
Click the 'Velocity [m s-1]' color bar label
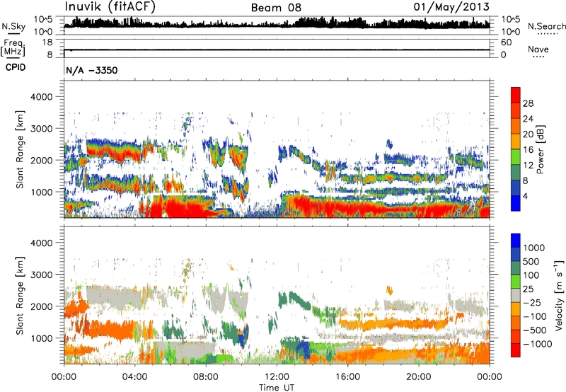[x=559, y=295]
